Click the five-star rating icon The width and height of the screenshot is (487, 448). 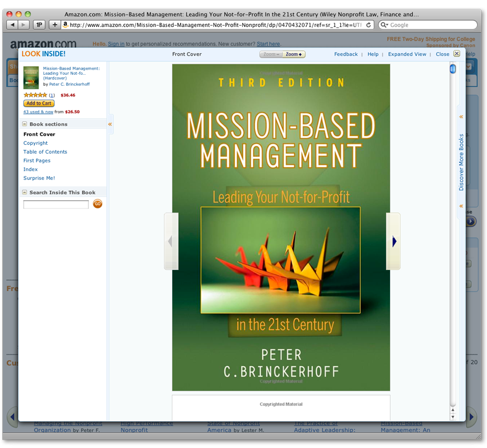[x=36, y=95]
